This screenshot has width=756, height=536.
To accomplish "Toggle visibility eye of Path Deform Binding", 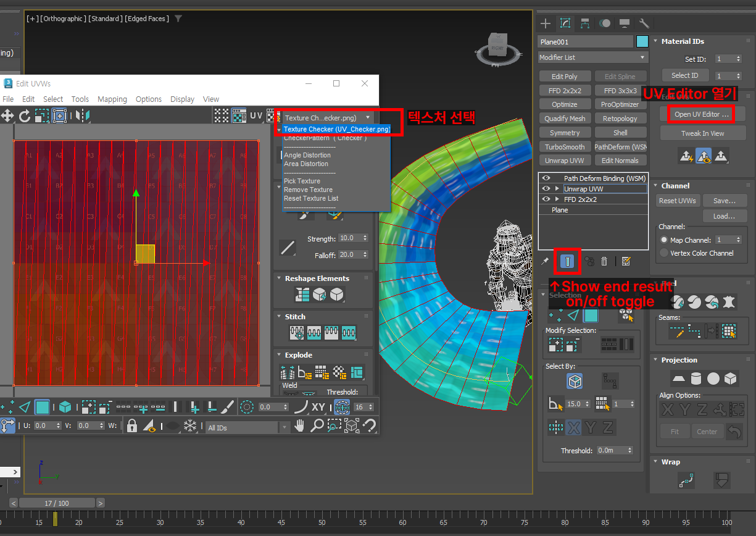I will (x=546, y=178).
